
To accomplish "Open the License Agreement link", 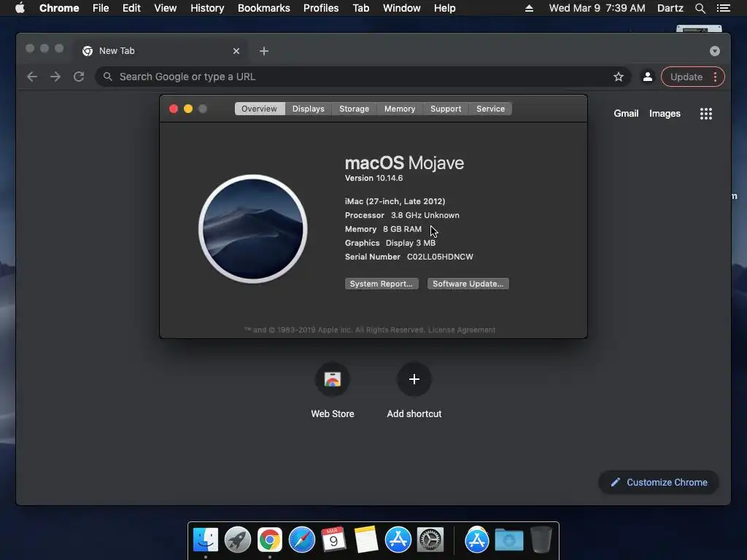I will 462,330.
